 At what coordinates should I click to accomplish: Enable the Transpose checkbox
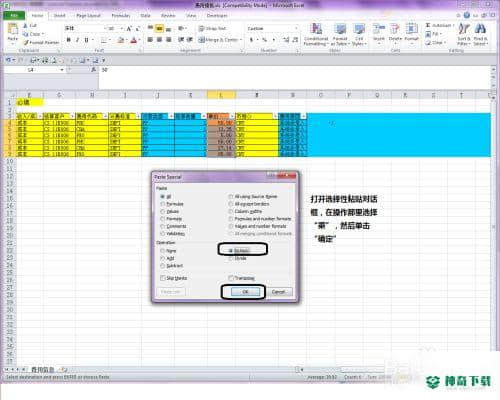231,278
